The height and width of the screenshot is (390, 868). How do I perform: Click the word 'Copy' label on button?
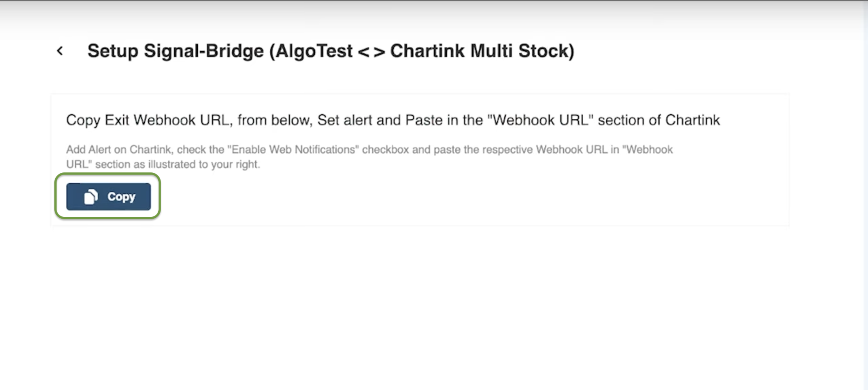click(x=121, y=196)
